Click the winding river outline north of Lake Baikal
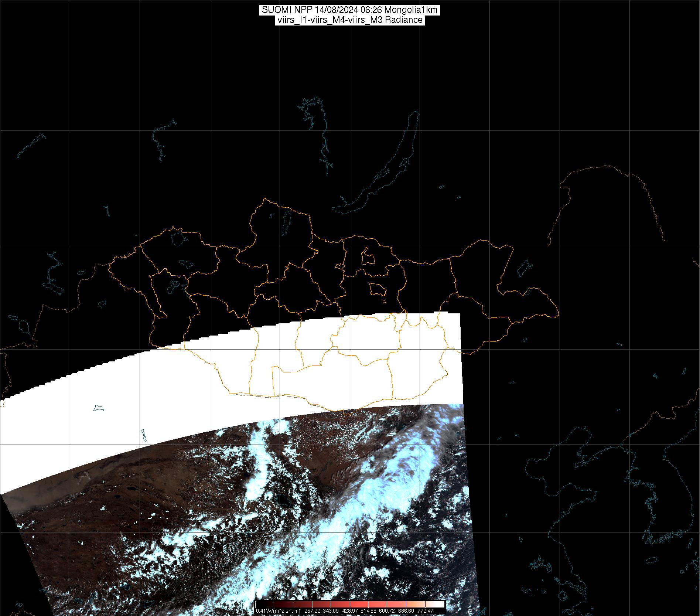 click(x=323, y=140)
